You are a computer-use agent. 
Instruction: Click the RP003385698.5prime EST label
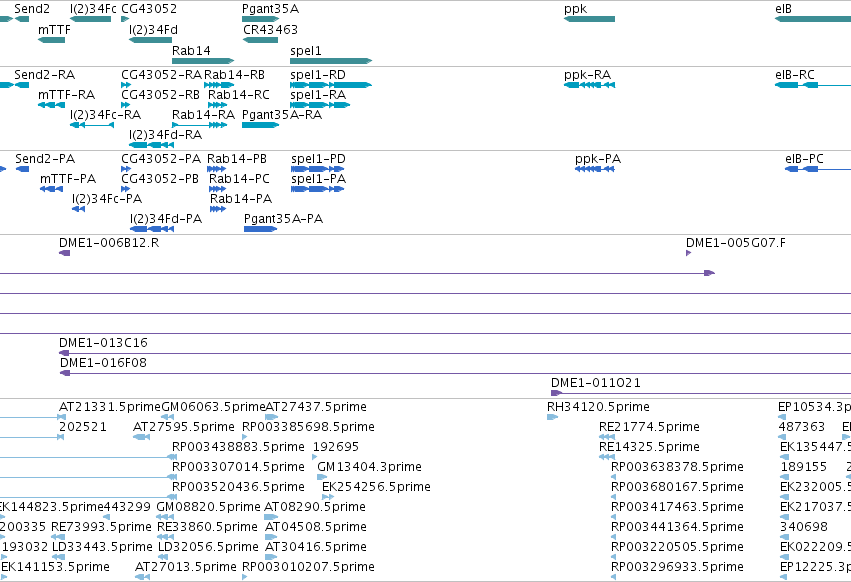[x=308, y=427]
